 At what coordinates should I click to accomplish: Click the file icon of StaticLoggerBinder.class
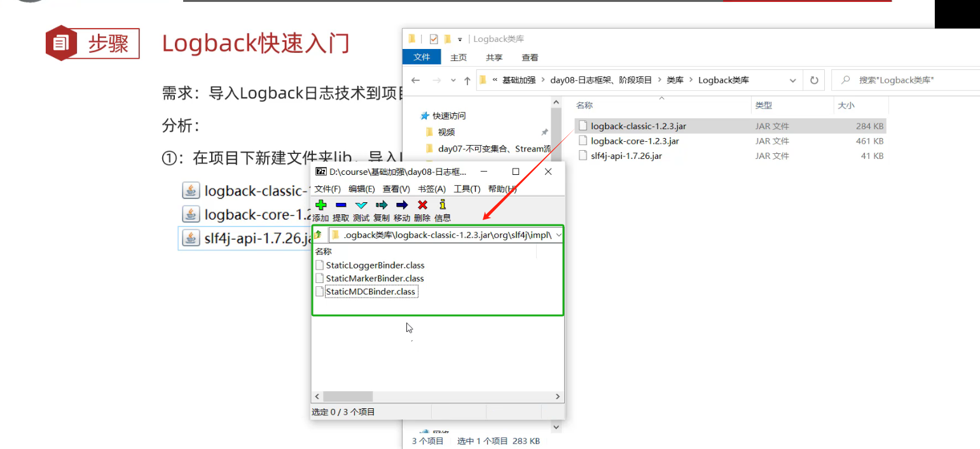(320, 265)
